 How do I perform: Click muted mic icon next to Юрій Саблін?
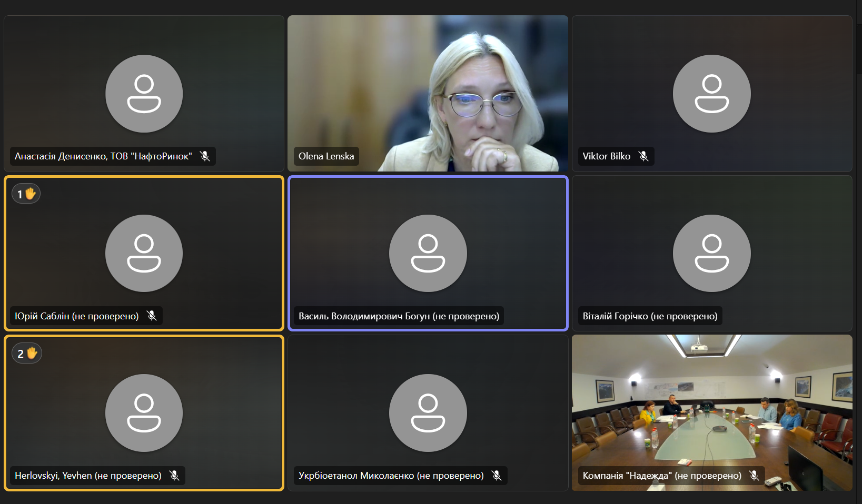click(152, 316)
